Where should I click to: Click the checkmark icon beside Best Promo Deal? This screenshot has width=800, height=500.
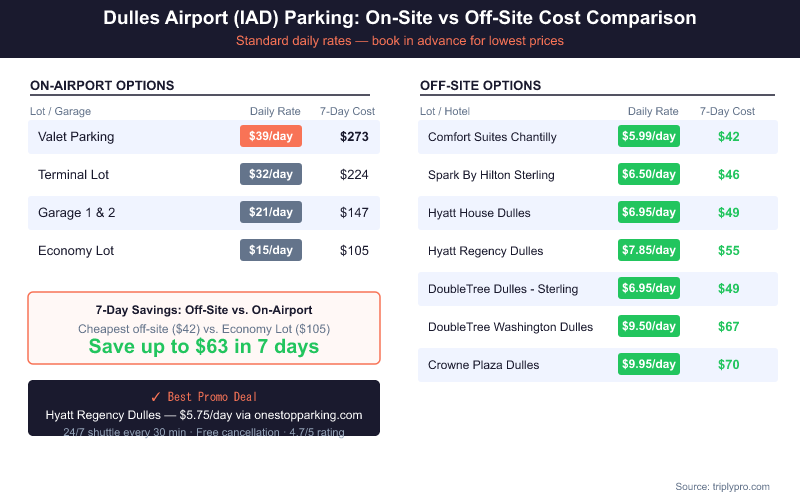pyautogui.click(x=154, y=397)
